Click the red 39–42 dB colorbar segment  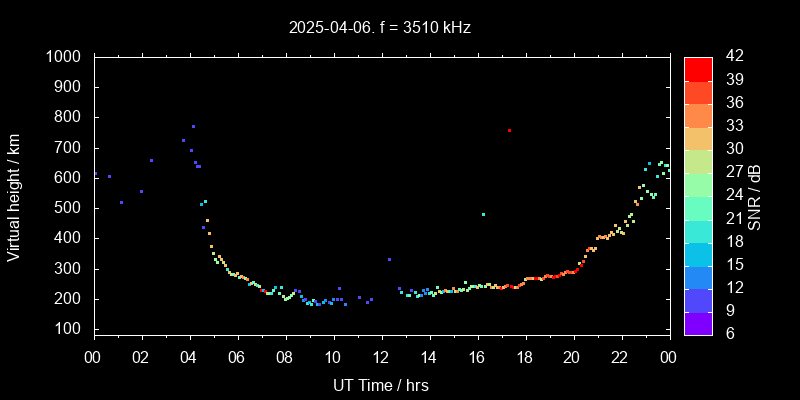(698, 68)
